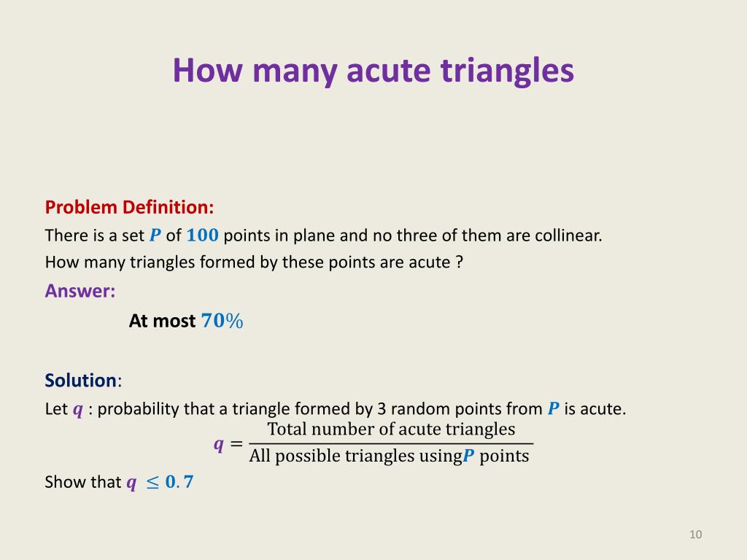Screen dimensions: 747x560
Task: Click the purple 'Answer:' heading
Action: click(x=80, y=291)
